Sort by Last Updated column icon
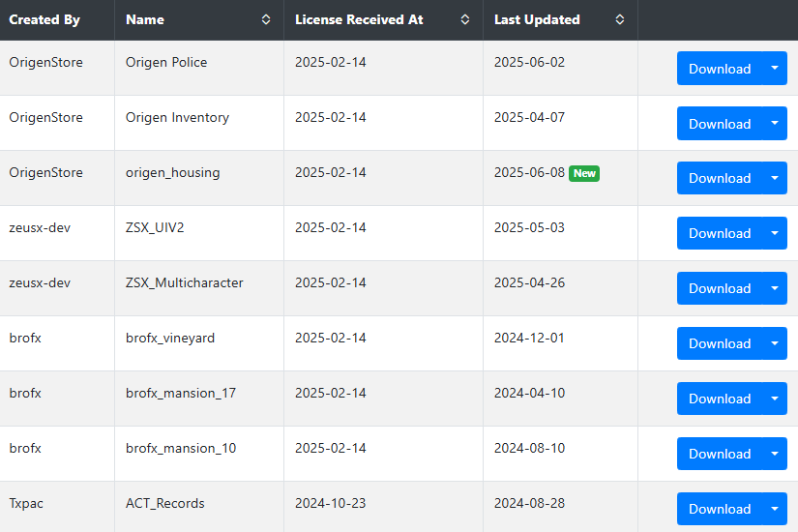Image resolution: width=798 pixels, height=532 pixels. click(619, 19)
